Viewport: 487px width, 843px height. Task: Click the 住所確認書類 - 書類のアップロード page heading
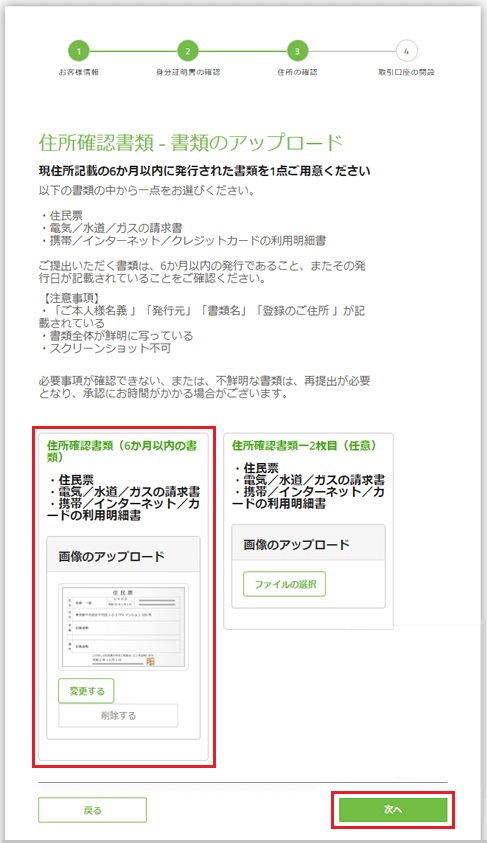191,142
